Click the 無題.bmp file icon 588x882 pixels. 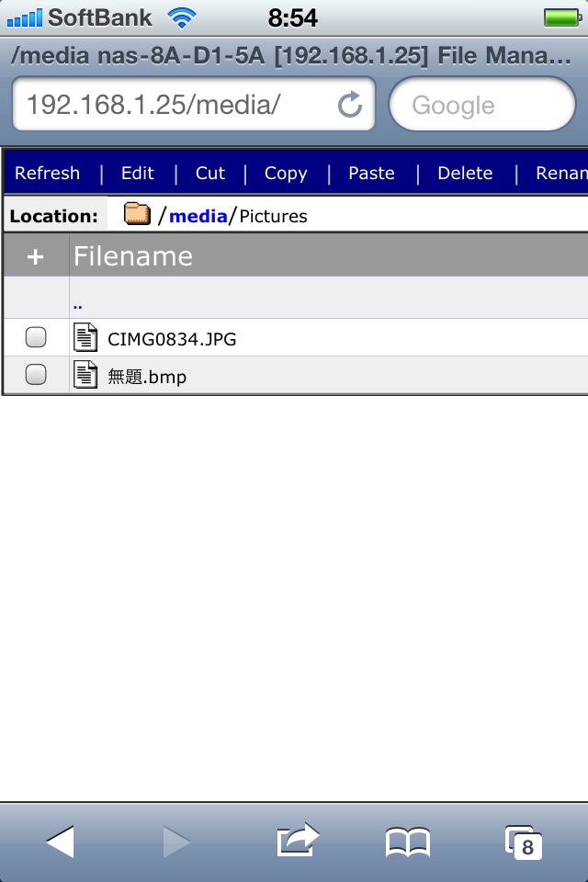85,375
